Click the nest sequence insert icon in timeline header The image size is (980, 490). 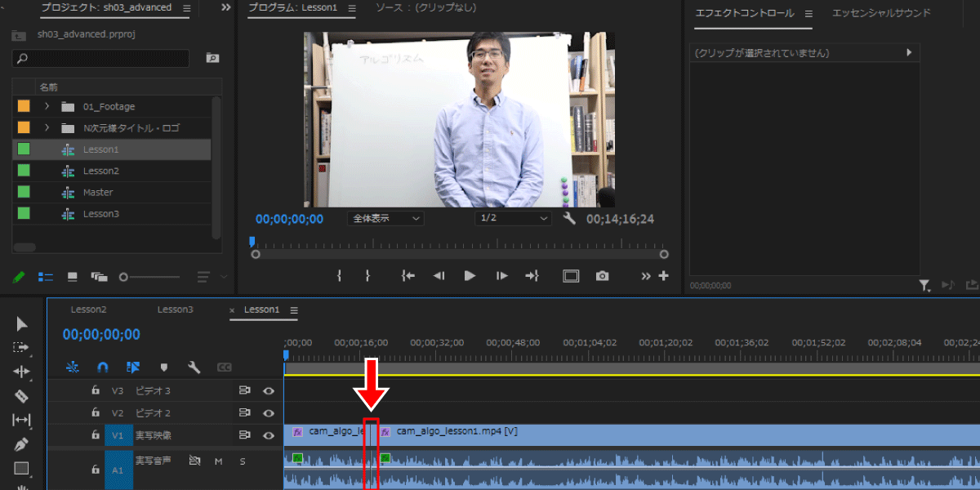coord(73,367)
